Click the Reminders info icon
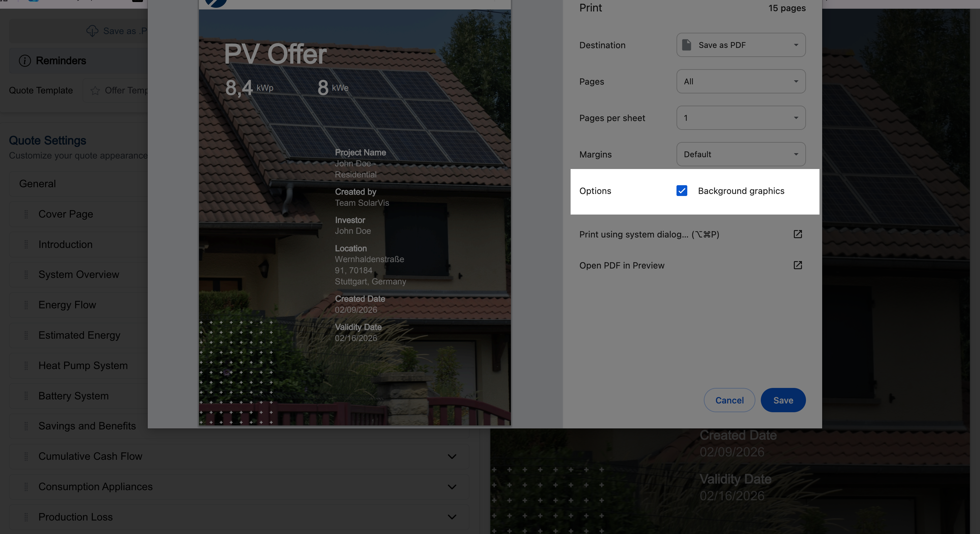Viewport: 980px width, 534px height. point(25,60)
